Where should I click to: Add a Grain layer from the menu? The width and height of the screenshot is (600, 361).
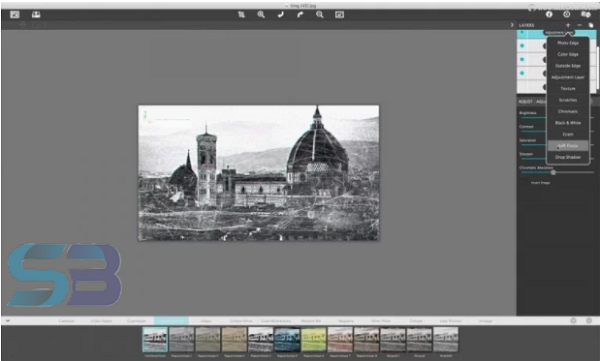pos(568,134)
